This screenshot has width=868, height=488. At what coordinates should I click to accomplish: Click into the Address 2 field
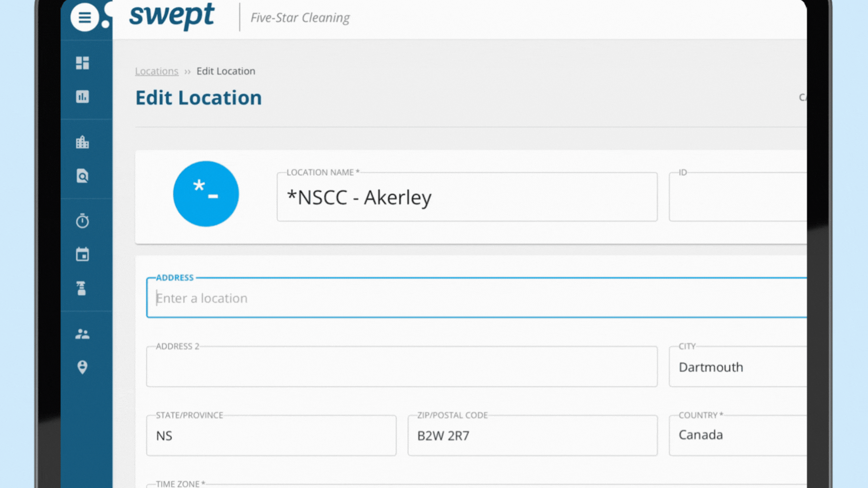(401, 367)
